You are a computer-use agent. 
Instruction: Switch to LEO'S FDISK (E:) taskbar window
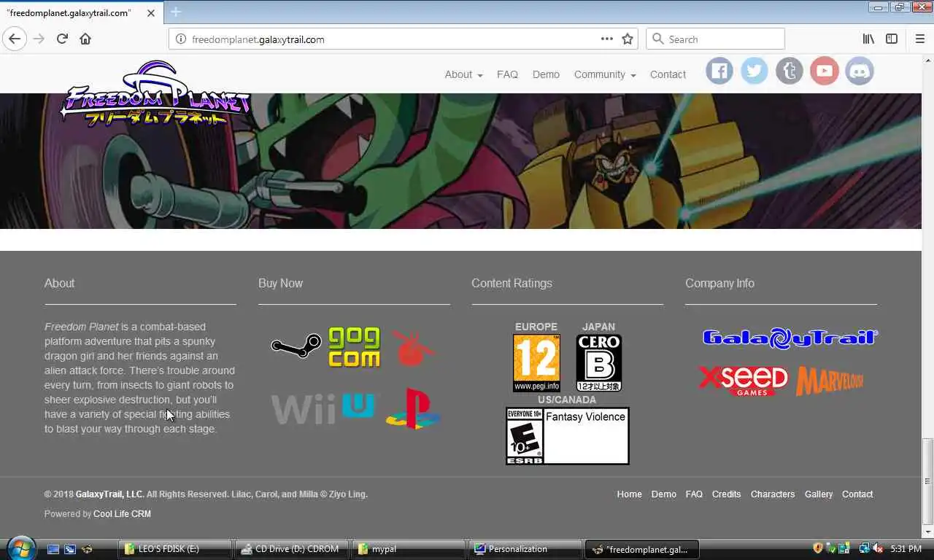[x=175, y=549]
